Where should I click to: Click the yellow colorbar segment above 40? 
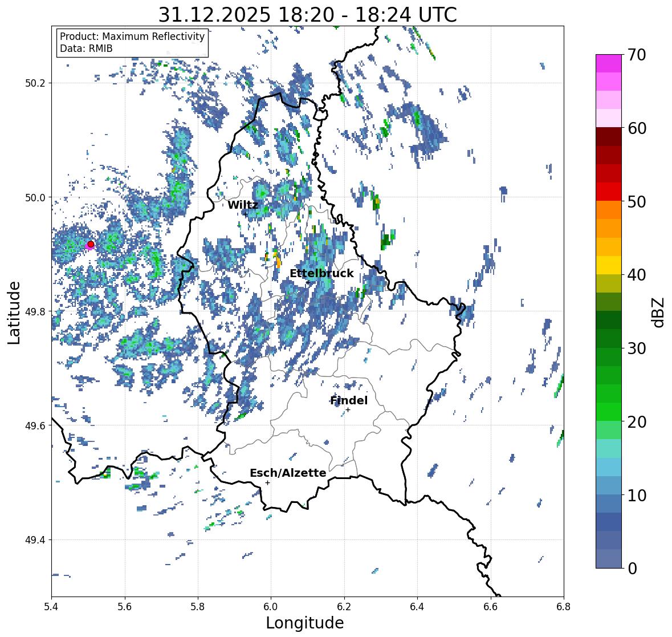coord(609,265)
